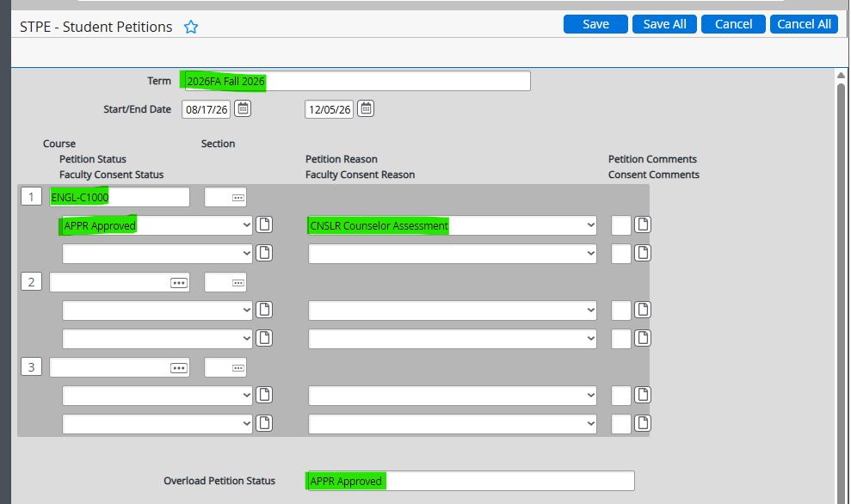
Task: Open calendar picker for the 12/05/26 end date
Action: point(366,108)
